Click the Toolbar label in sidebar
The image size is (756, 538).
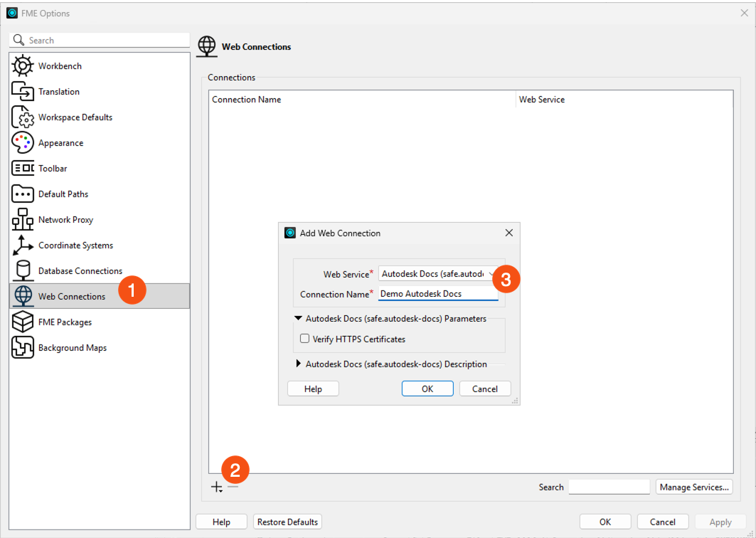(53, 169)
